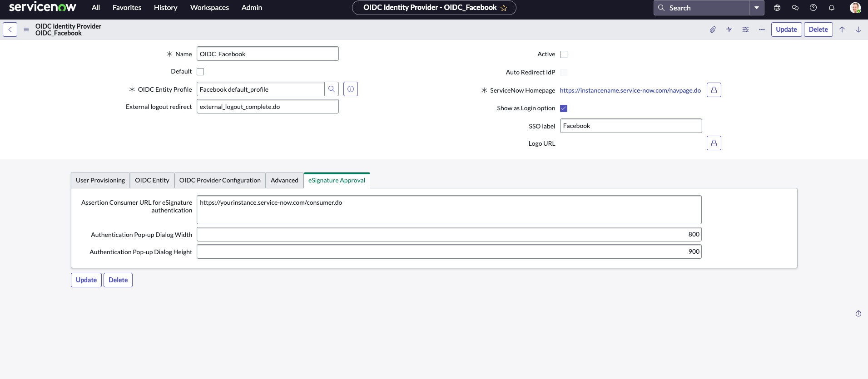The width and height of the screenshot is (868, 379).
Task: Open the ServiceNow Homepage navpage.do link
Action: 630,90
